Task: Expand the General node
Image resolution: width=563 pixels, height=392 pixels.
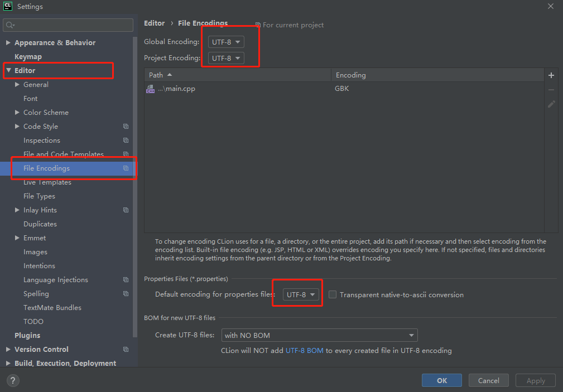Action: coord(17,84)
